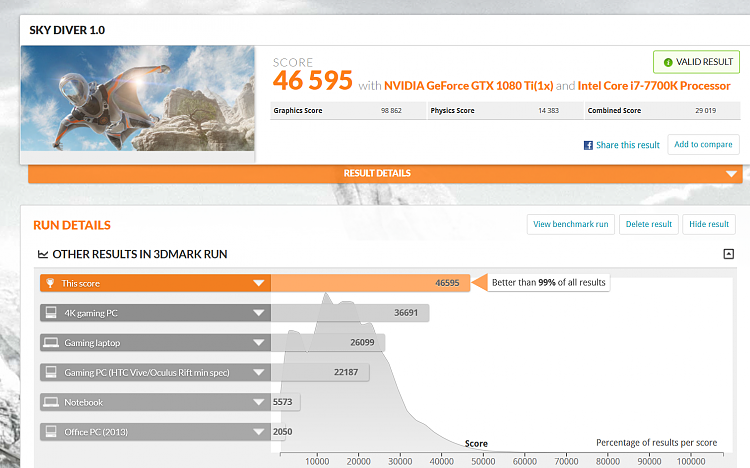
Task: Click the Percentage of results per score label
Action: point(656,443)
